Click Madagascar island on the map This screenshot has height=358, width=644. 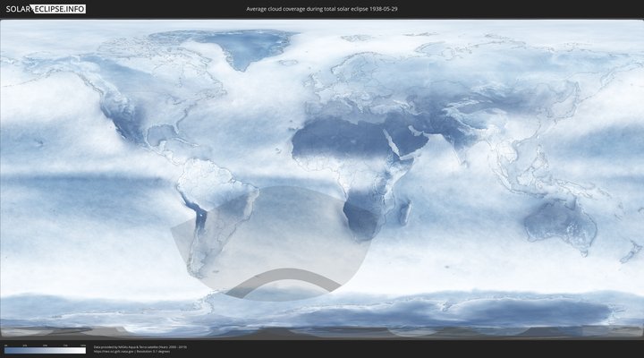coord(404,212)
